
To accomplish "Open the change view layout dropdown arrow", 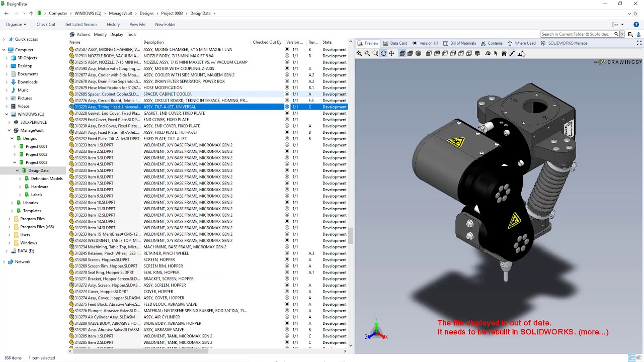I will pos(622,24).
